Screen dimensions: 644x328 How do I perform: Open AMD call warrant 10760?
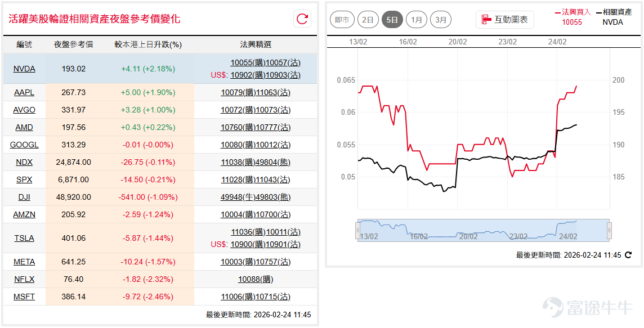click(238, 127)
